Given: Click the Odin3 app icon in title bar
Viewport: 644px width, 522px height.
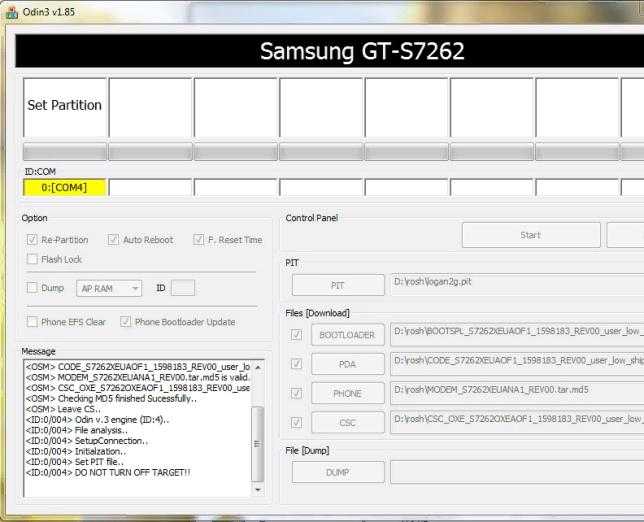Looking at the screenshot, I should pyautogui.click(x=12, y=12).
